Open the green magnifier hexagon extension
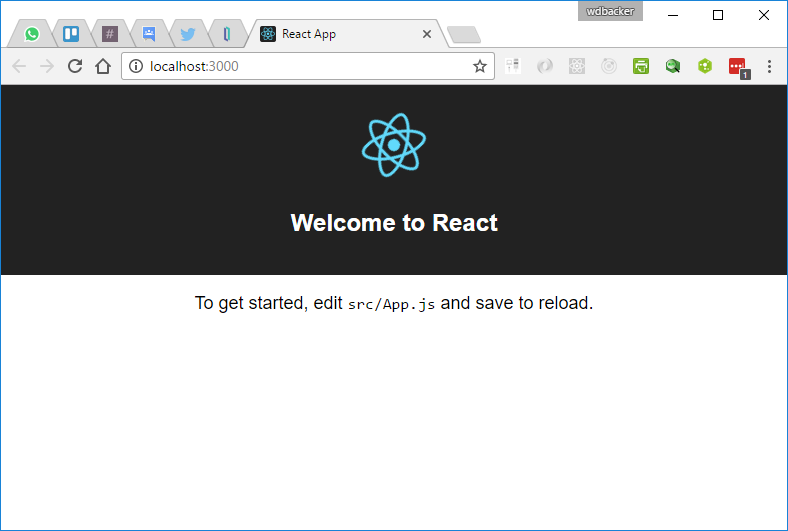 (673, 66)
